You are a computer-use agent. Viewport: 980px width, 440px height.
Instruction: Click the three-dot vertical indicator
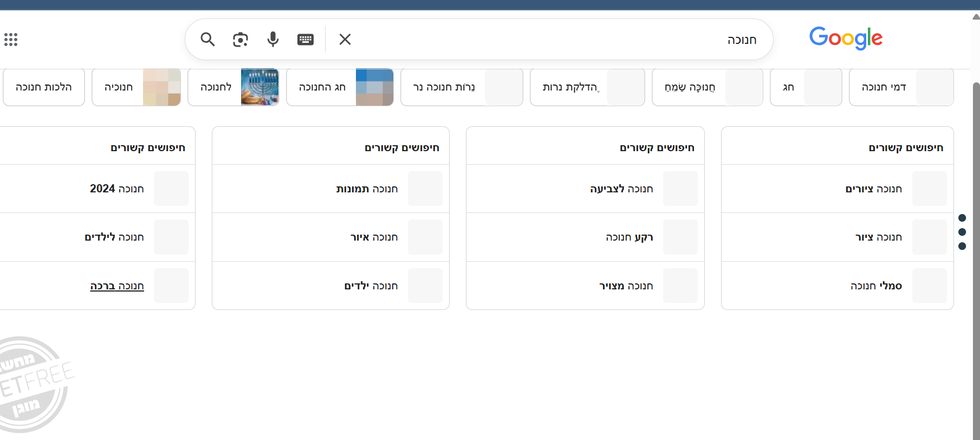tap(962, 232)
